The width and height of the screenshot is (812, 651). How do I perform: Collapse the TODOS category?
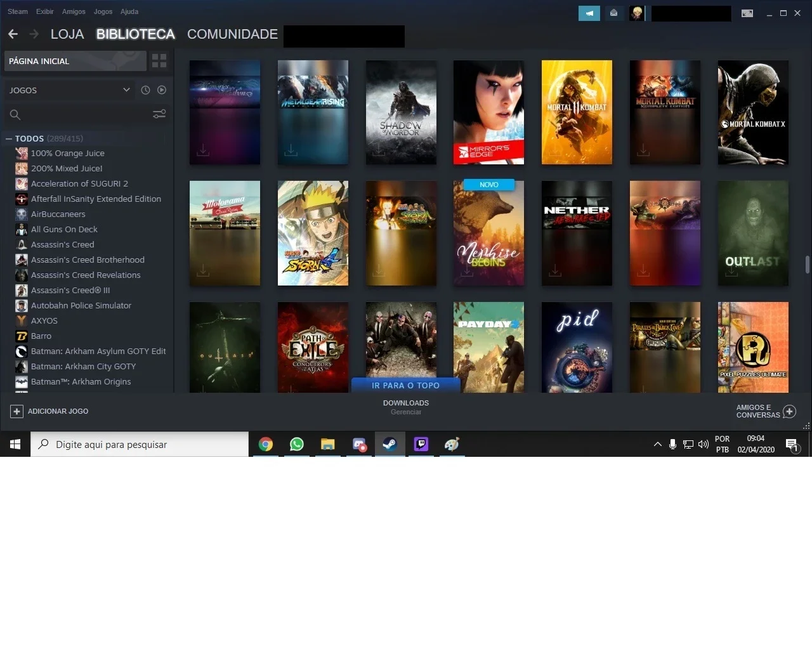tap(9, 138)
